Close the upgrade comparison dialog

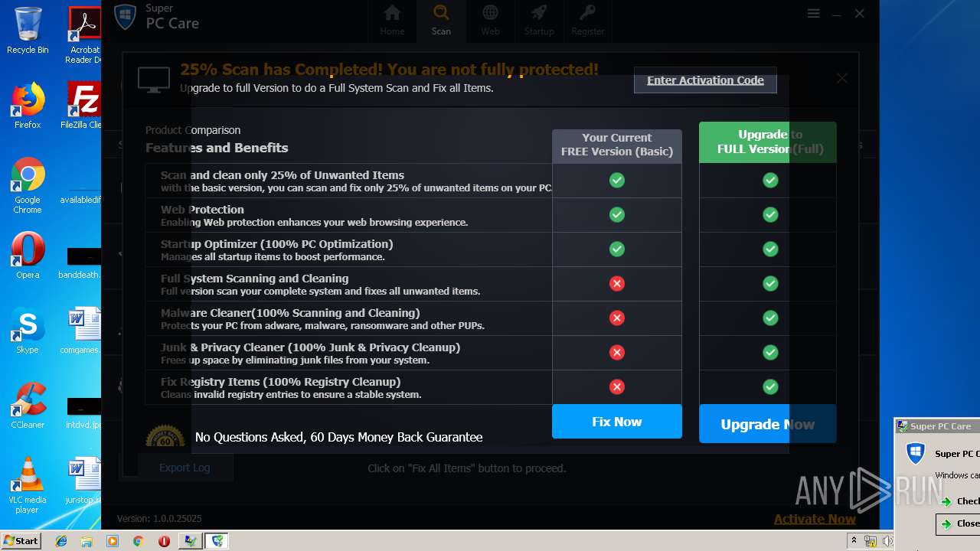click(842, 78)
